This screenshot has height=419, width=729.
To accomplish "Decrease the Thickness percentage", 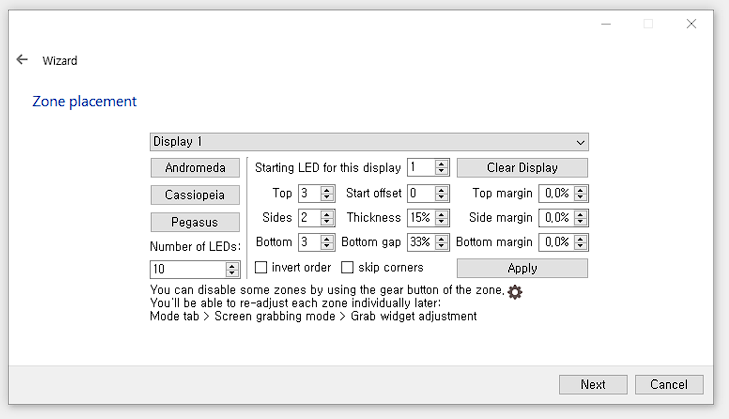I will [442, 221].
